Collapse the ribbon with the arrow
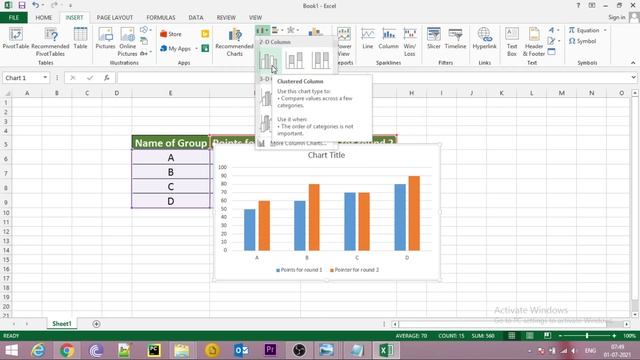 point(633,62)
